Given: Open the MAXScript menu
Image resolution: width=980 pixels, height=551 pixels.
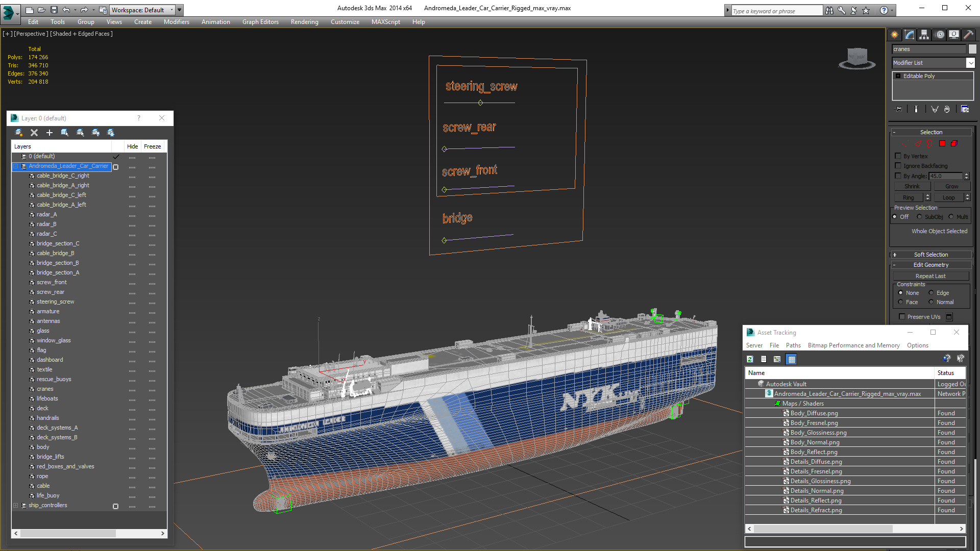Looking at the screenshot, I should coord(385,22).
